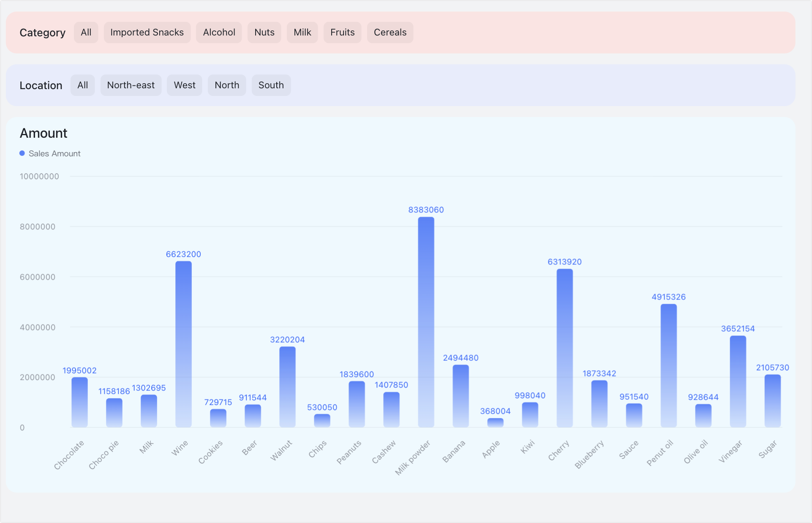Image resolution: width=812 pixels, height=523 pixels.
Task: Click the Olive oil axis label
Action: [x=696, y=452]
